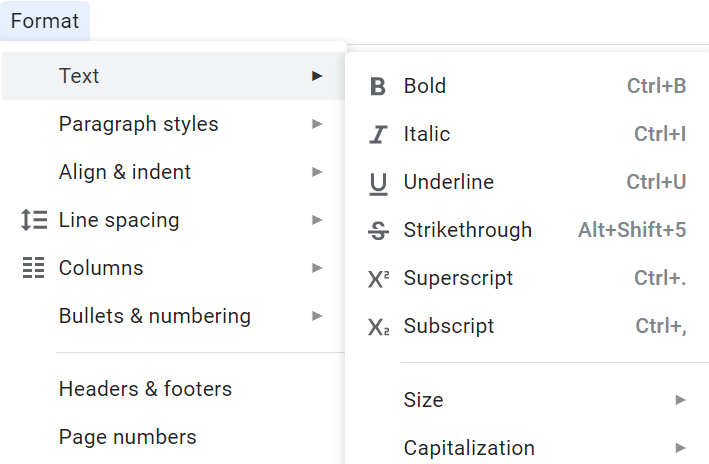Open the Format menu
Image resolution: width=709 pixels, height=464 pixels.
[x=45, y=21]
